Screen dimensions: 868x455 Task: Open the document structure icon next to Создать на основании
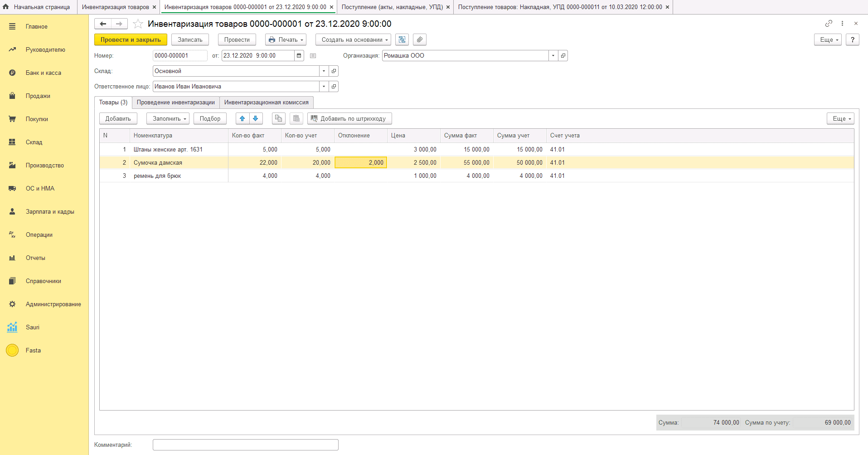tap(402, 40)
